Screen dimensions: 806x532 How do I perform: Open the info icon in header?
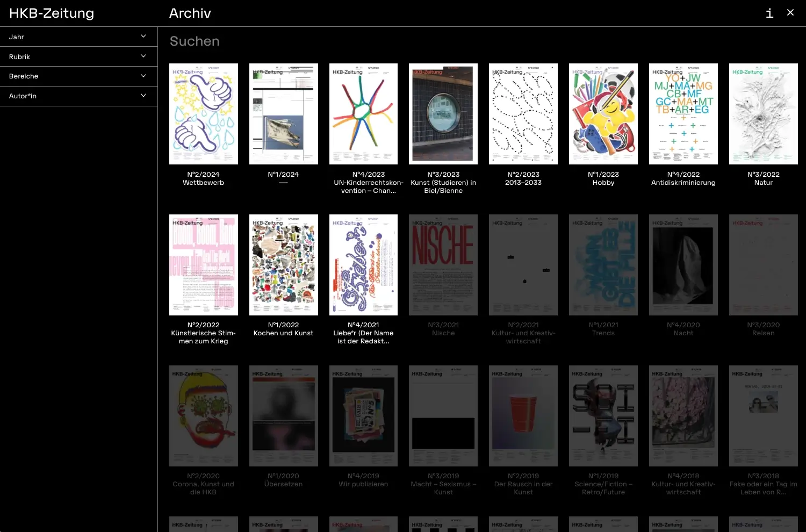(x=769, y=13)
